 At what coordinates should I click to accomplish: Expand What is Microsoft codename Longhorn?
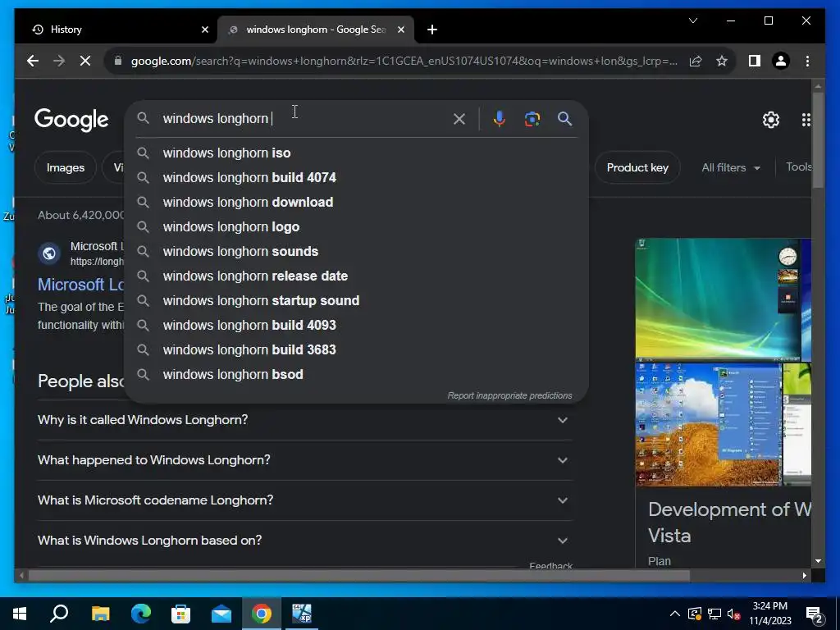[x=304, y=500]
